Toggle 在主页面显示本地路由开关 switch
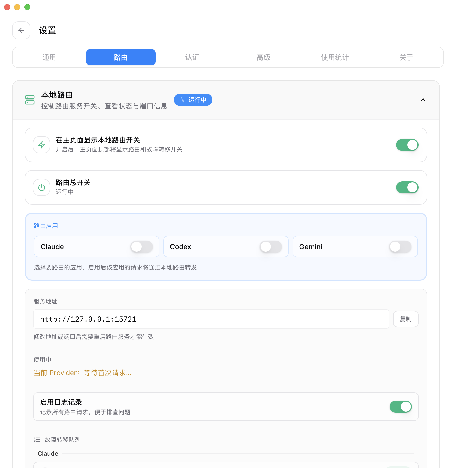Screen dimensions: 456x476 [x=407, y=145]
